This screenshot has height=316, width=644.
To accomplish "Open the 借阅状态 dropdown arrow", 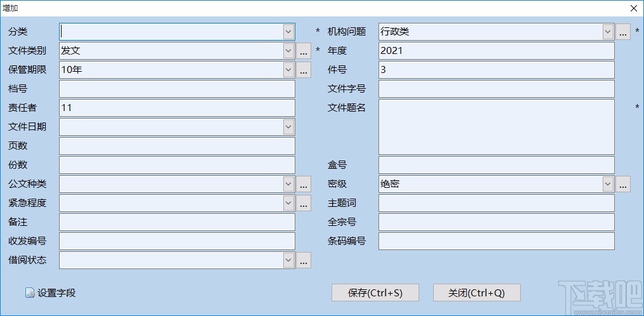I will [288, 260].
